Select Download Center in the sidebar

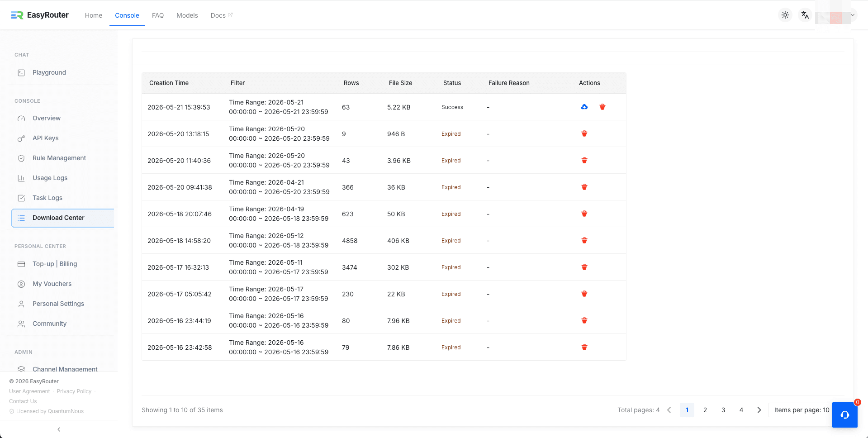(x=62, y=218)
